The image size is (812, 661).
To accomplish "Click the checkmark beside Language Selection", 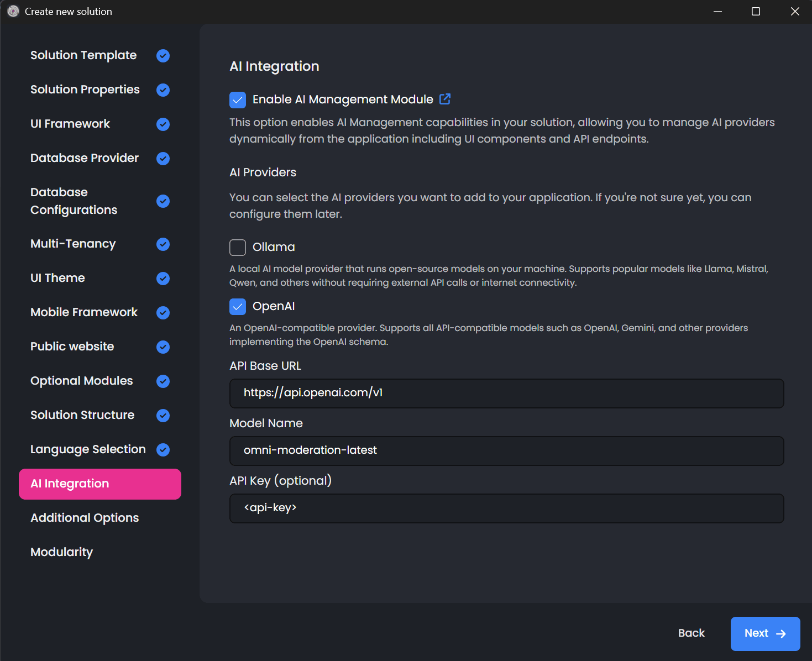I will click(x=163, y=450).
